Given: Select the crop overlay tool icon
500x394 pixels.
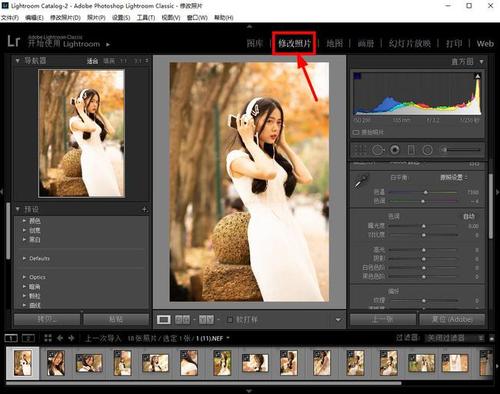Looking at the screenshot, I should pos(360,150).
